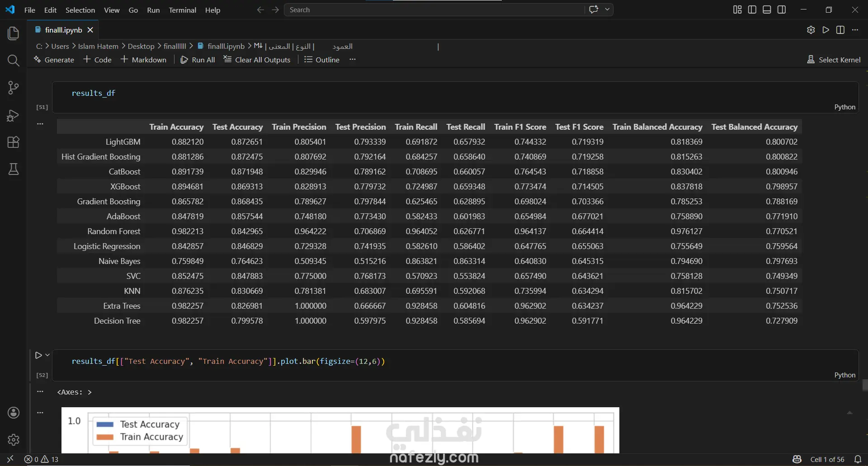Click the notebook settings gear icon
The image size is (868, 466).
tap(811, 30)
